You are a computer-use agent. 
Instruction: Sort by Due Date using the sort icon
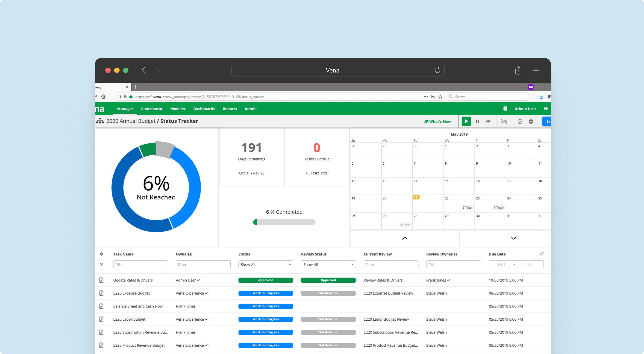point(542,254)
